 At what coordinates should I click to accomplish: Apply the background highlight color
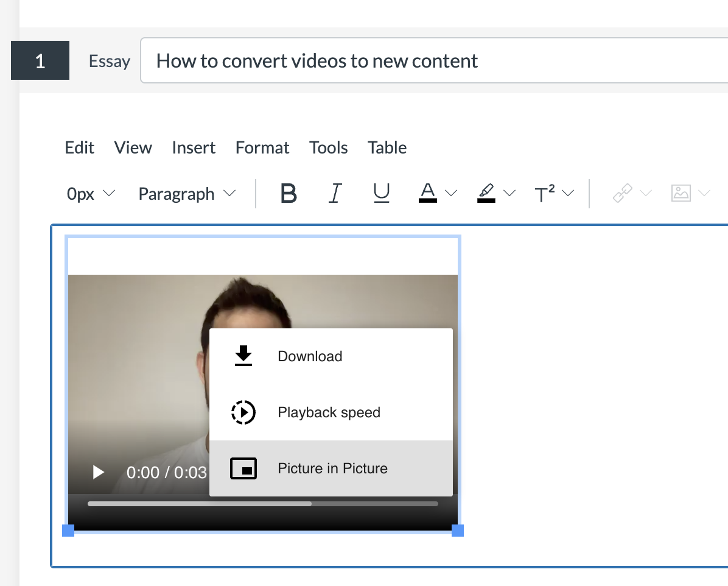(486, 193)
